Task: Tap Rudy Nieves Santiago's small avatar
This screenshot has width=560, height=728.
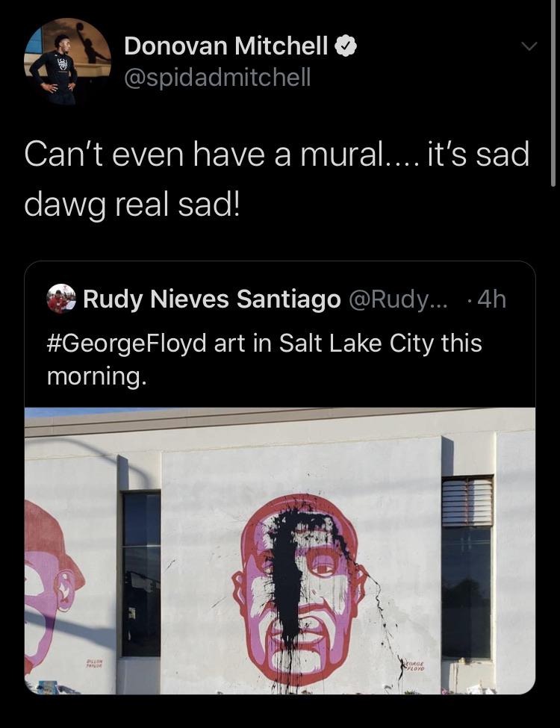Action: point(61,299)
